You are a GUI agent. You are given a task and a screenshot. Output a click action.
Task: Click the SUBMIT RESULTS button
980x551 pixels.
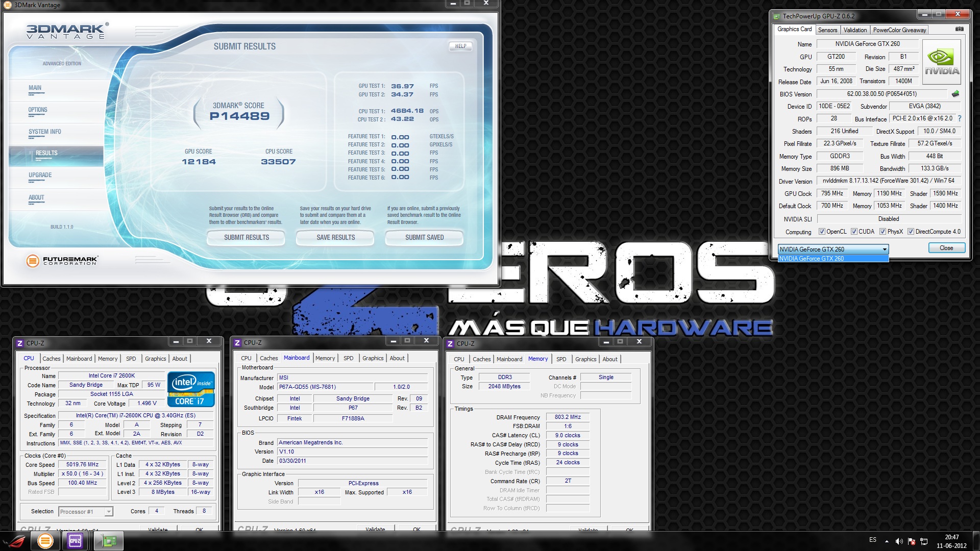(x=247, y=238)
